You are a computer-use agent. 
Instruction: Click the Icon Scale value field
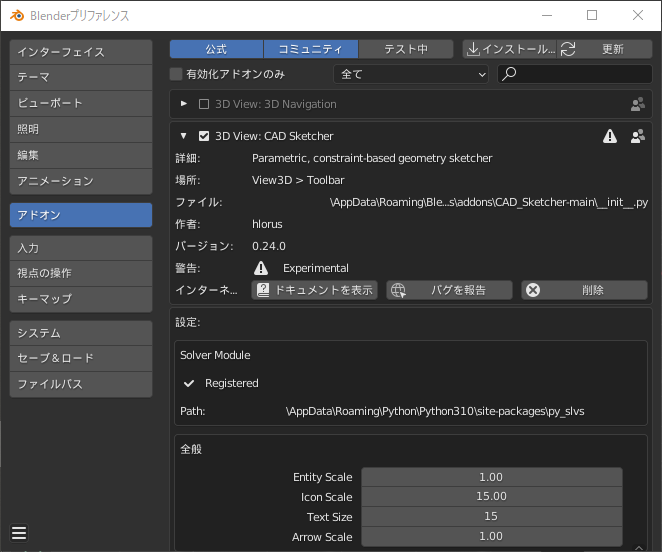492,496
